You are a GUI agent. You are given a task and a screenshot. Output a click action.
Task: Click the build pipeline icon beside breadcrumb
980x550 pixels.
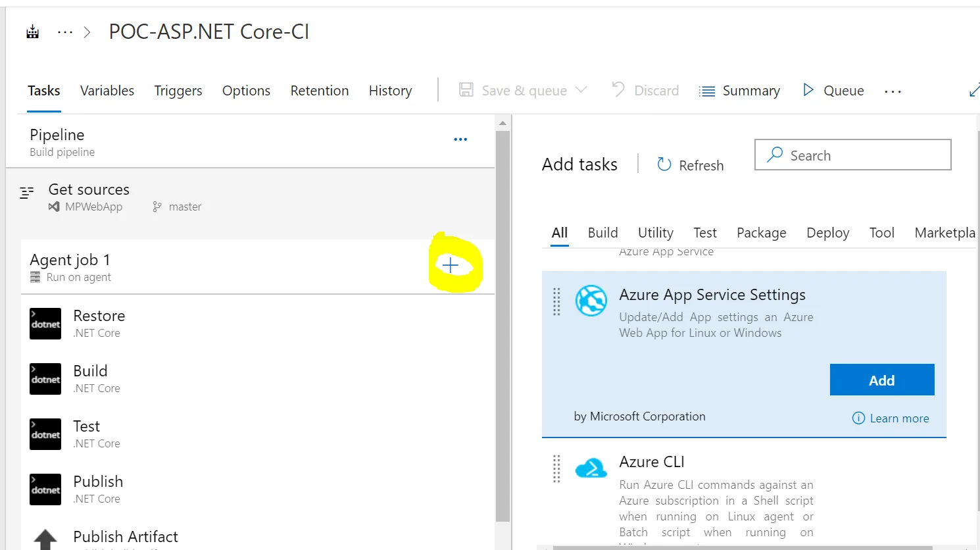(x=32, y=32)
